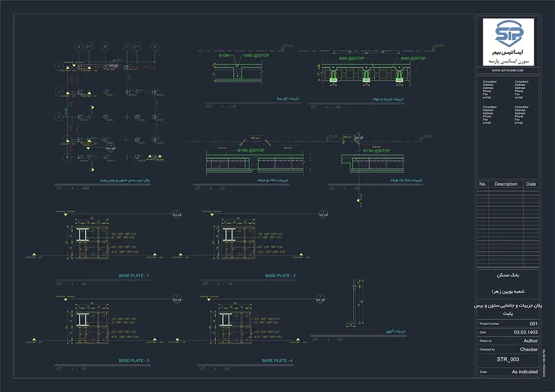Select grid bubble C1 on column plan
The width and height of the screenshot is (555, 392).
[x=137, y=47]
